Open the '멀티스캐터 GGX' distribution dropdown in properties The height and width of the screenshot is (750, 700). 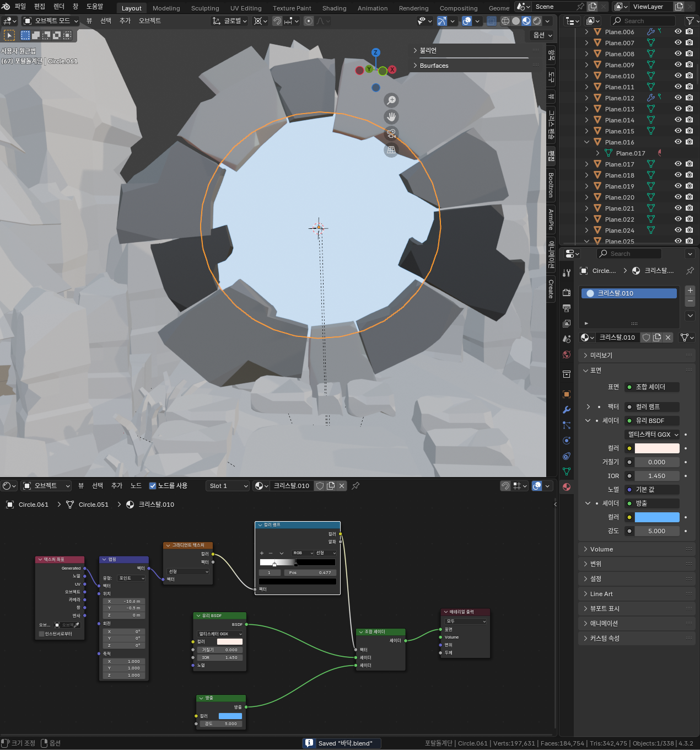[653, 435]
